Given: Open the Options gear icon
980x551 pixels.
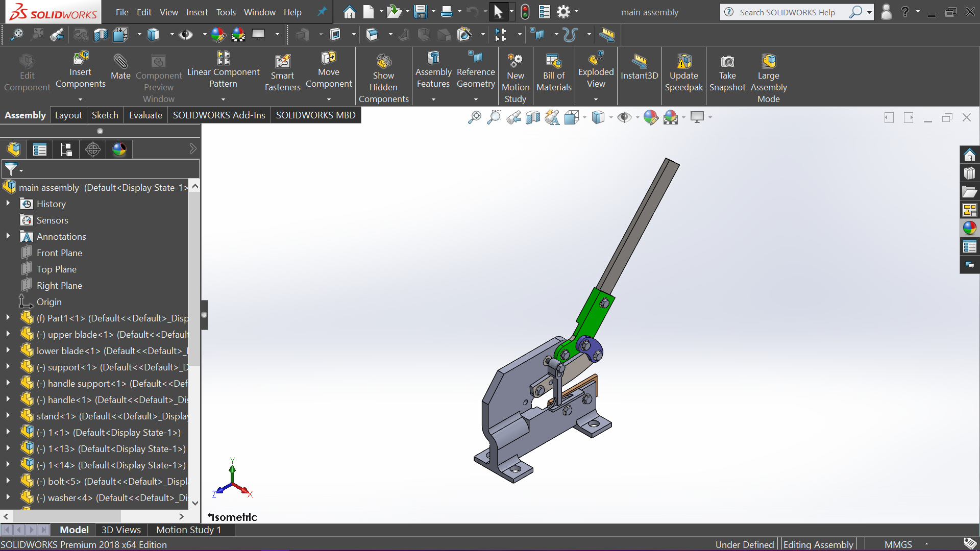Looking at the screenshot, I should click(563, 12).
